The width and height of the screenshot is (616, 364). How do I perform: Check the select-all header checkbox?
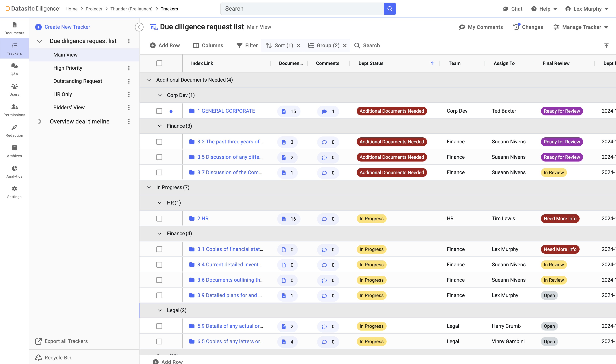[159, 63]
